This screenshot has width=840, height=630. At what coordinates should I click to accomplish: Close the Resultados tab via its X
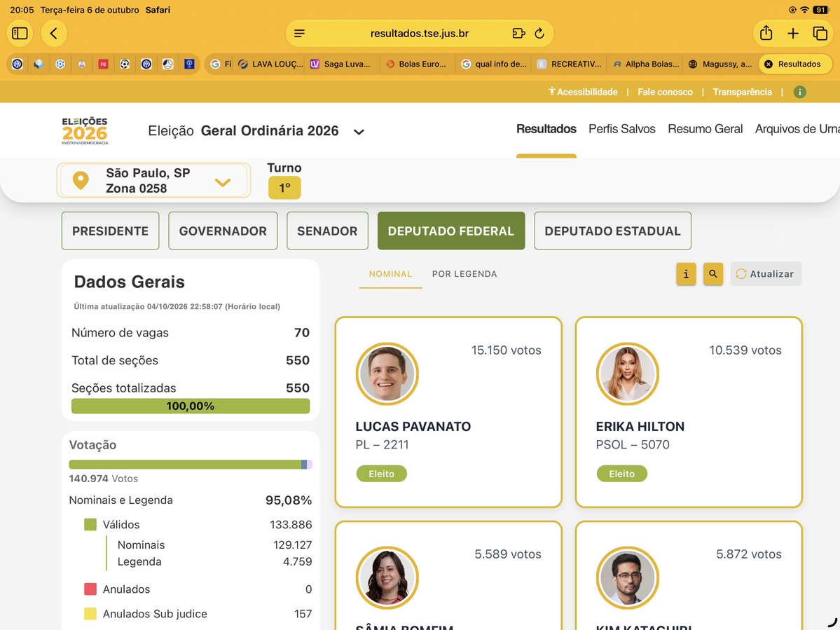[x=769, y=64]
